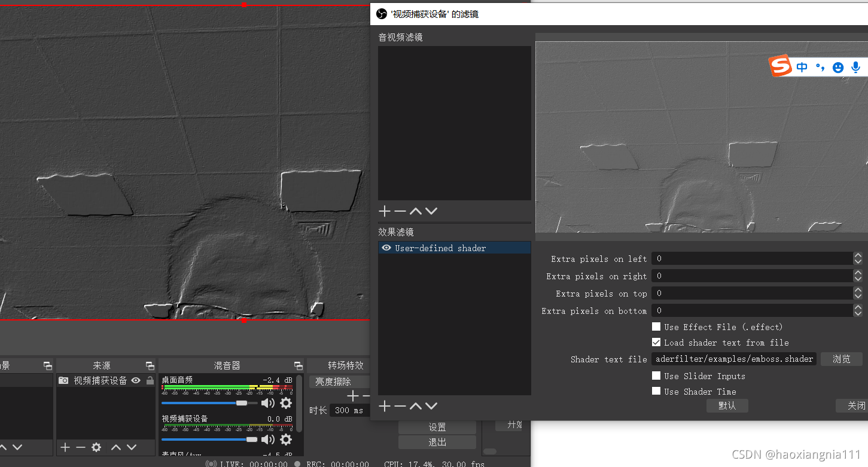Toggle lock on 视频捕获设备 source

tap(150, 380)
